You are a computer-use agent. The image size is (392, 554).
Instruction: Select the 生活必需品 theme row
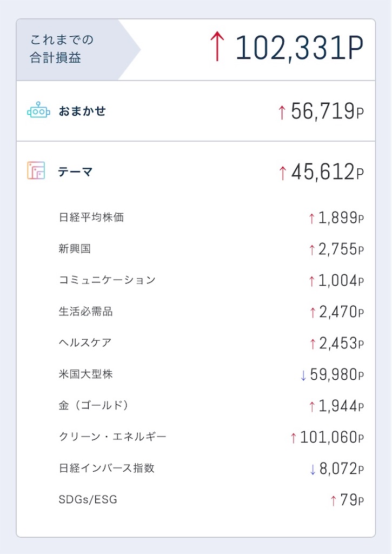211,312
